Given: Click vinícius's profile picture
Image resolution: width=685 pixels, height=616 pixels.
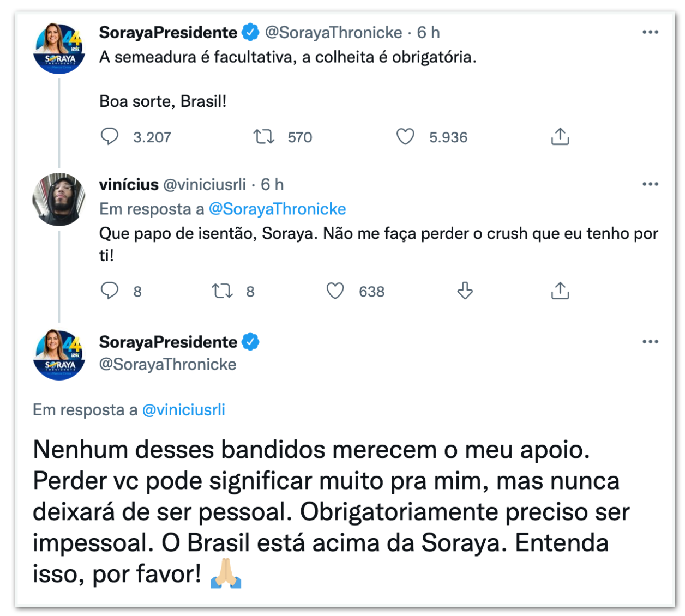Looking at the screenshot, I should [59, 200].
